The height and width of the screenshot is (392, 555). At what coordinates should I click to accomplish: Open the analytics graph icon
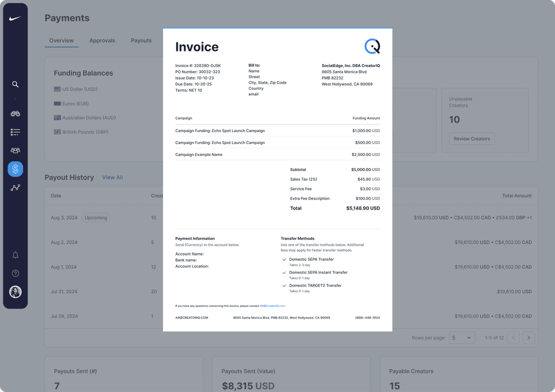coord(15,188)
